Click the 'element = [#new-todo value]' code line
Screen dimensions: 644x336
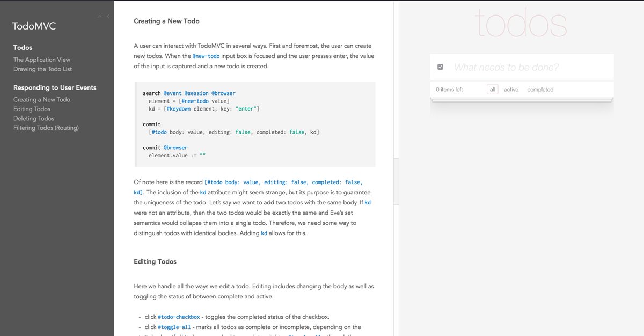[x=189, y=101]
